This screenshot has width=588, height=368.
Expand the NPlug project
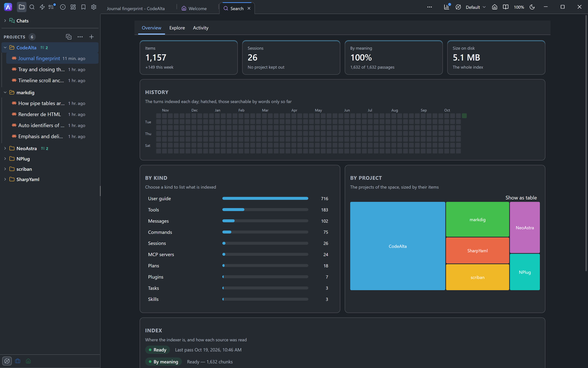[5, 159]
